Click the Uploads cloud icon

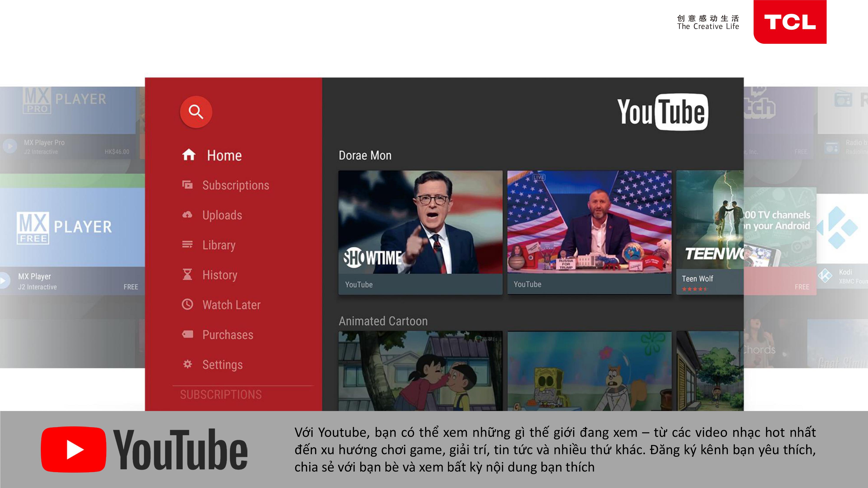tap(187, 215)
